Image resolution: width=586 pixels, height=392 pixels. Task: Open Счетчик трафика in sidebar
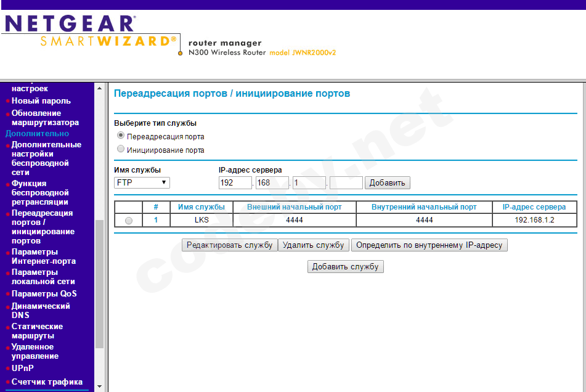click(x=47, y=382)
